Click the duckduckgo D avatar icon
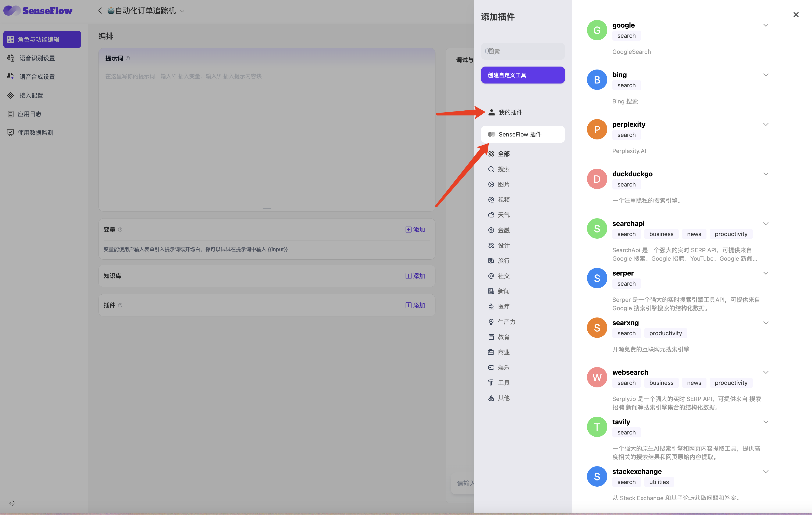The width and height of the screenshot is (812, 515). 597,179
